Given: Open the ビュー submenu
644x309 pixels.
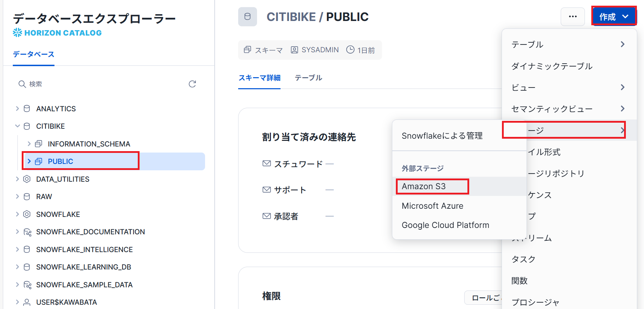Looking at the screenshot, I should point(569,87).
